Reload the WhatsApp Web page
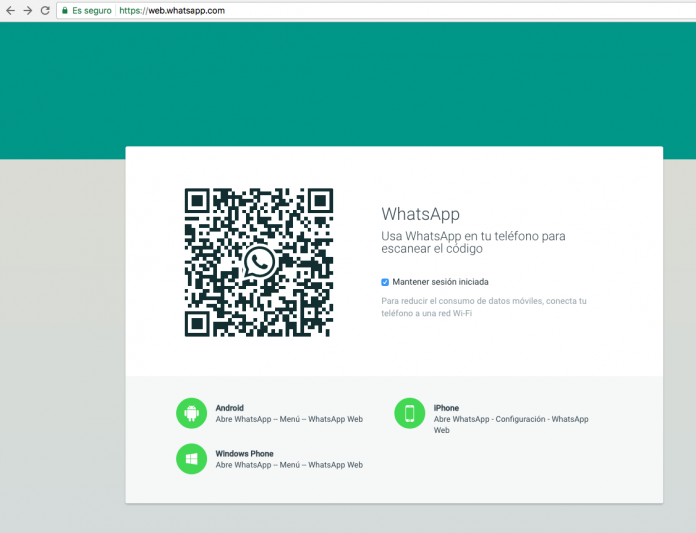696x533 pixels. 45,10
